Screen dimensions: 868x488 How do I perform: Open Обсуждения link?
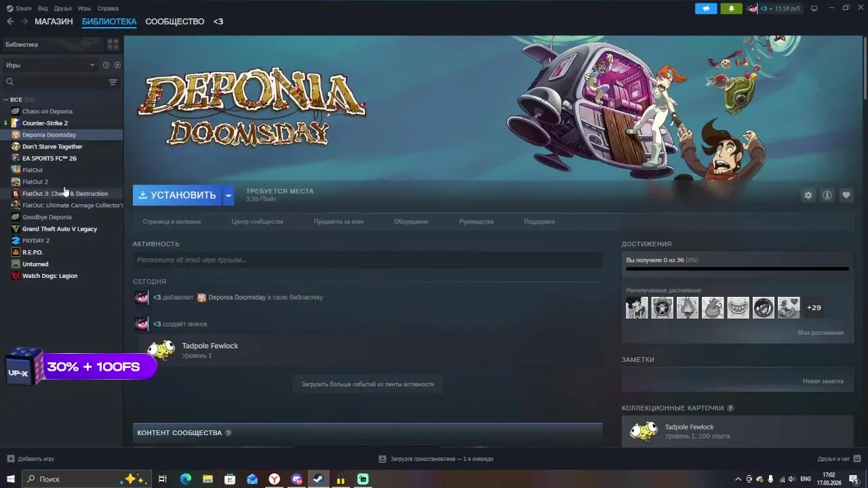411,222
